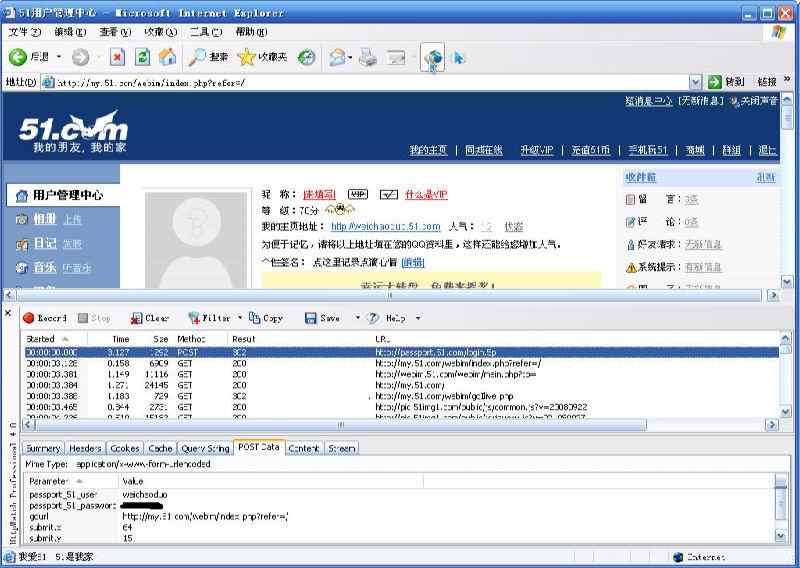Viewport: 800px width, 568px height.
Task: Select the POST passport.51.com request row
Action: click(x=402, y=352)
